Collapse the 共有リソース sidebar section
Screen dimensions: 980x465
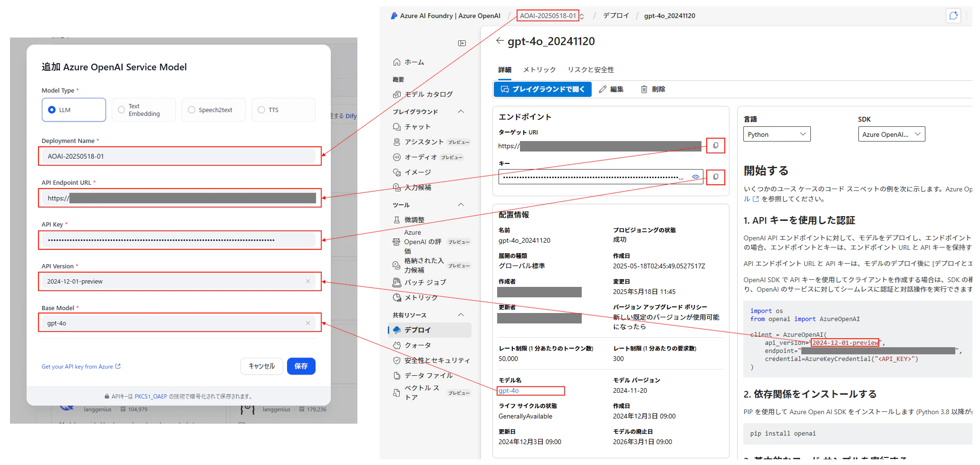coord(461,315)
